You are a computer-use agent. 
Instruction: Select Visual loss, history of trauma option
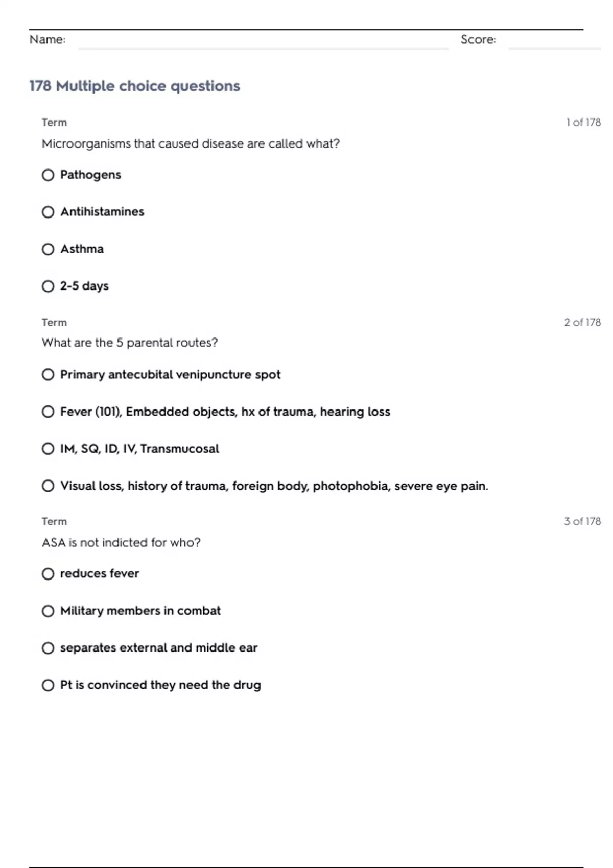(x=48, y=486)
